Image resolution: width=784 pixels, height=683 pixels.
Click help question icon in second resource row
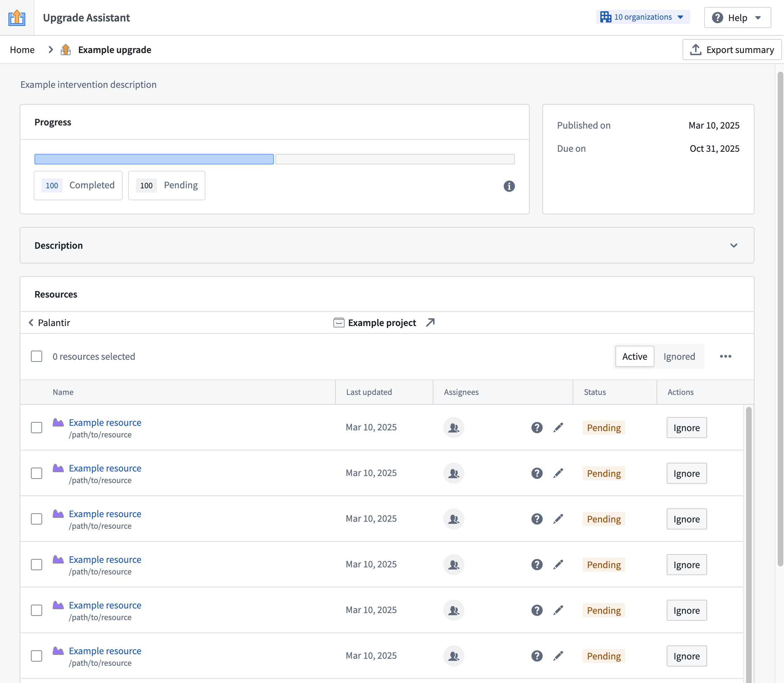(x=537, y=473)
